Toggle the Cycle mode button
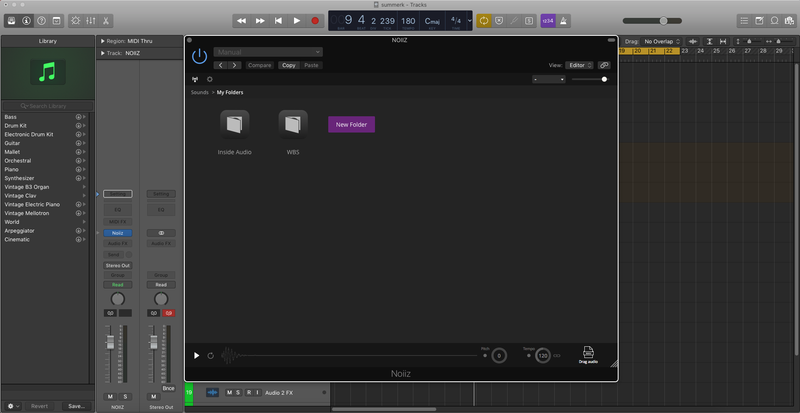 coord(483,20)
